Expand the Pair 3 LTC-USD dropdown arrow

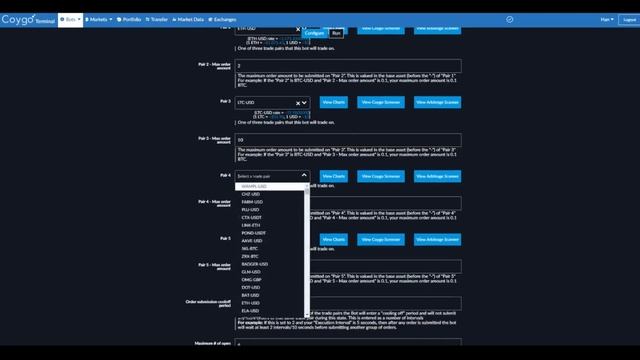304,103
